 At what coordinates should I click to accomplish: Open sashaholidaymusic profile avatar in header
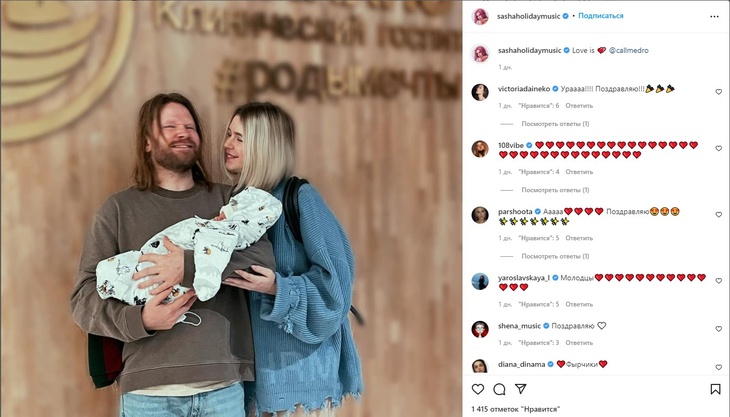coord(480,16)
